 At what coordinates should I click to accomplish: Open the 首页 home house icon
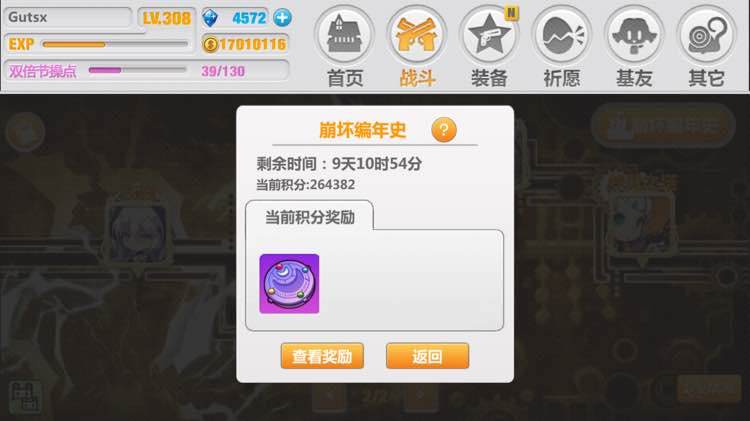click(344, 35)
